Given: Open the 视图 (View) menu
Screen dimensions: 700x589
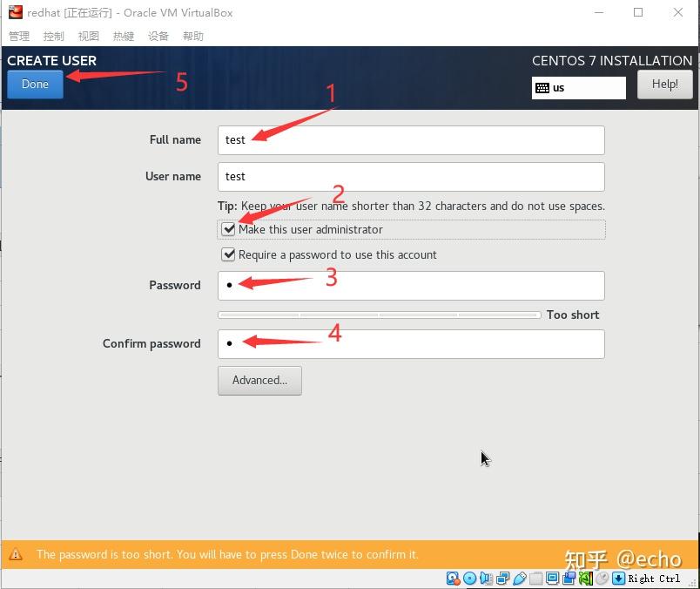Looking at the screenshot, I should pyautogui.click(x=88, y=36).
